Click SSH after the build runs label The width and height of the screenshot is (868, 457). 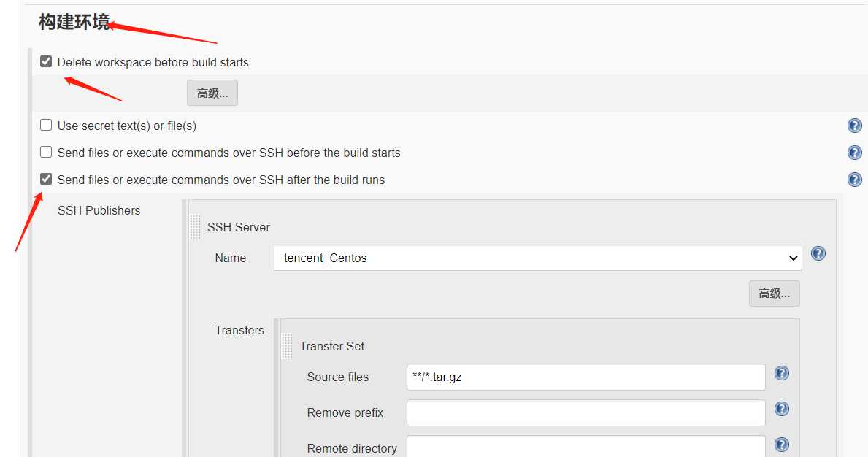pos(221,180)
